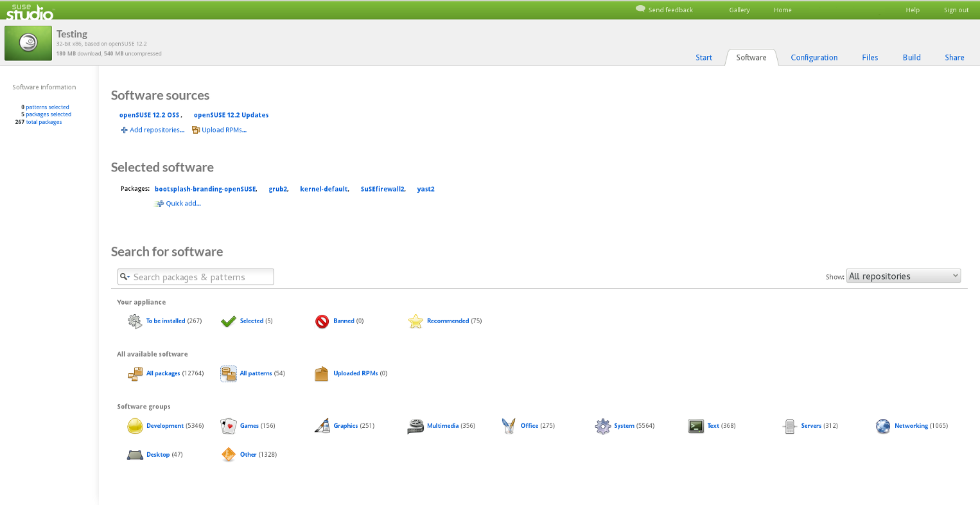
Task: Click the Desktop group icon
Action: point(135,455)
